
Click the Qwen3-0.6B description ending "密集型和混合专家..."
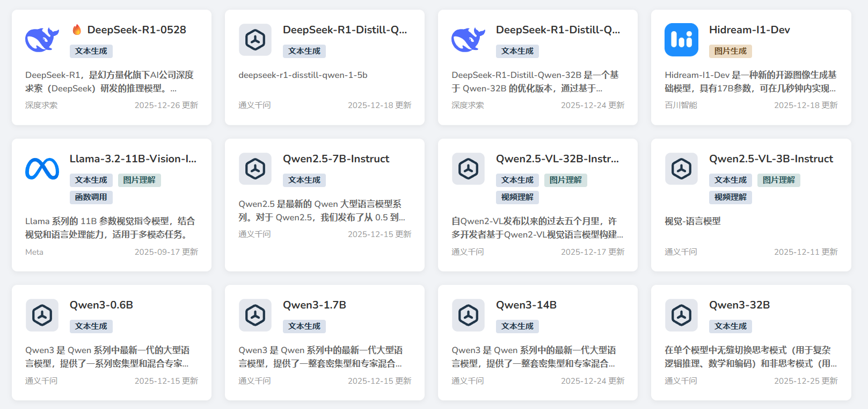click(107, 357)
